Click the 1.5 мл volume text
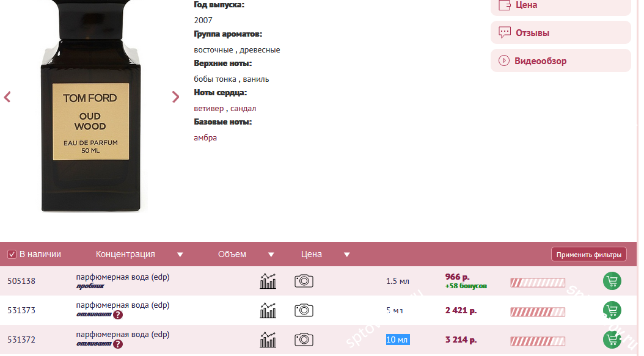Image resolution: width=644 pixels, height=356 pixels. pyautogui.click(x=398, y=282)
